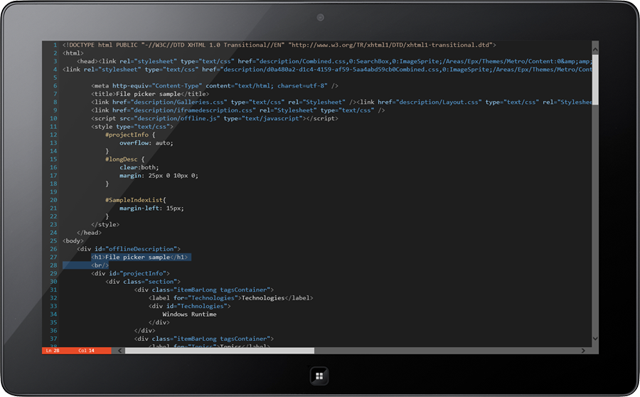This screenshot has width=640, height=397.
Task: Click the closing </head> tag line
Action: point(89,233)
